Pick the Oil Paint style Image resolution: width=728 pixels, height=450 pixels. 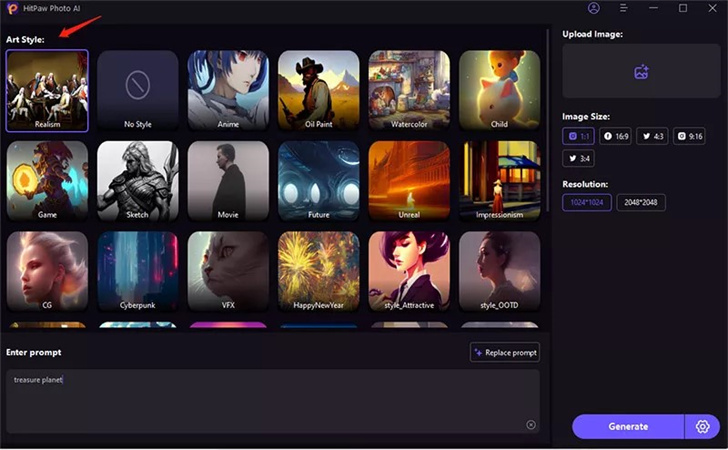tap(318, 91)
